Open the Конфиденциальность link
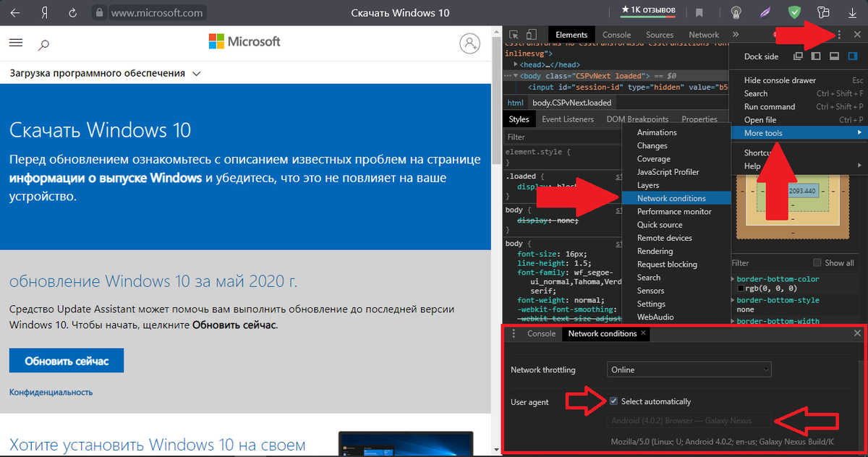868x457 pixels. 51,392
